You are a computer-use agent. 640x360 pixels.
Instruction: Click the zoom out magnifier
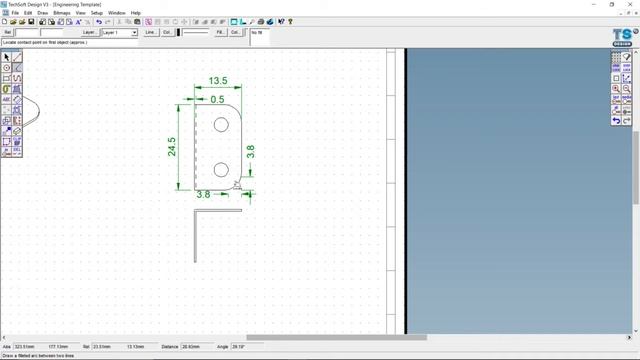coord(627,89)
